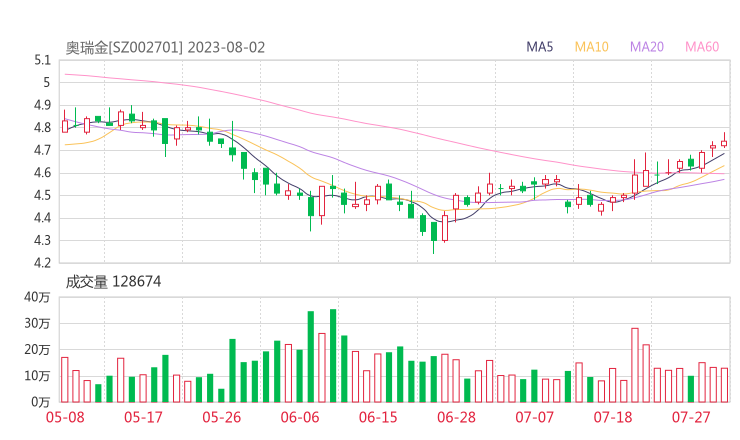Viewport: 740px width, 440px height.
Task: Select the 05-08 date label
Action: click(65, 417)
